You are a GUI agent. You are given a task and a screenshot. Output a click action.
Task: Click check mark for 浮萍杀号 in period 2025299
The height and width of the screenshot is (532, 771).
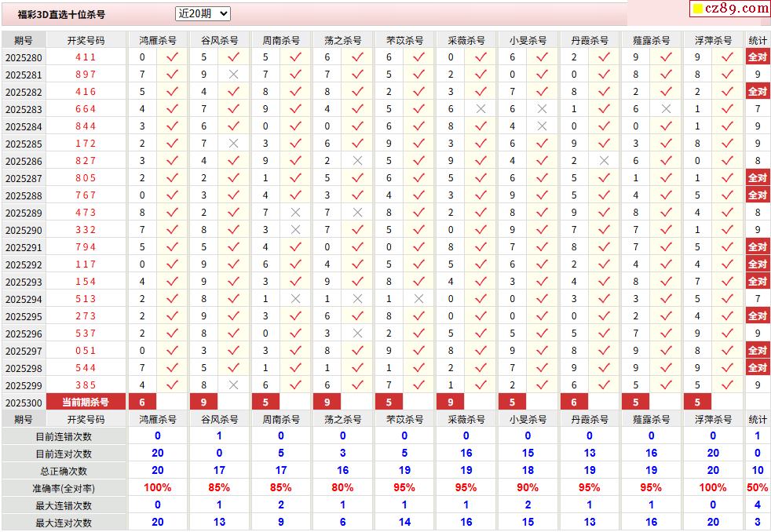[x=727, y=385]
